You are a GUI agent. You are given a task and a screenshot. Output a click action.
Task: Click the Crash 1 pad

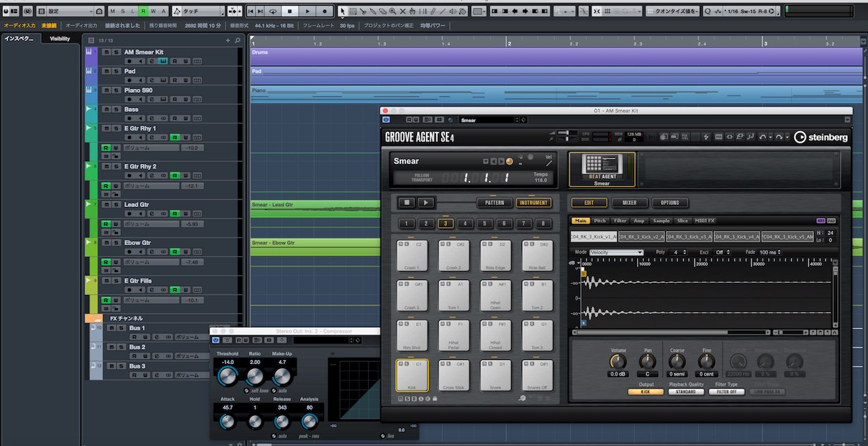point(412,255)
